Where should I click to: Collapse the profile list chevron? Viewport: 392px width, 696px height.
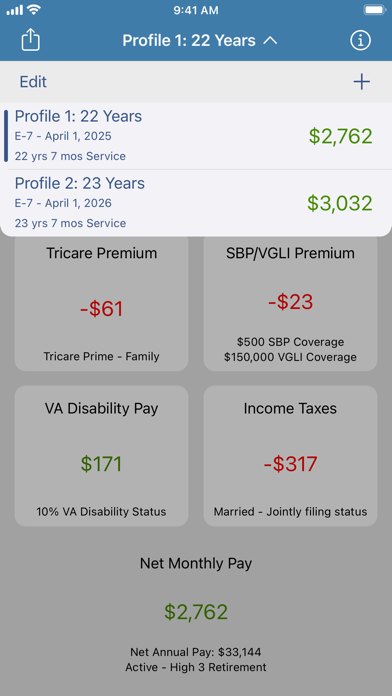click(270, 41)
